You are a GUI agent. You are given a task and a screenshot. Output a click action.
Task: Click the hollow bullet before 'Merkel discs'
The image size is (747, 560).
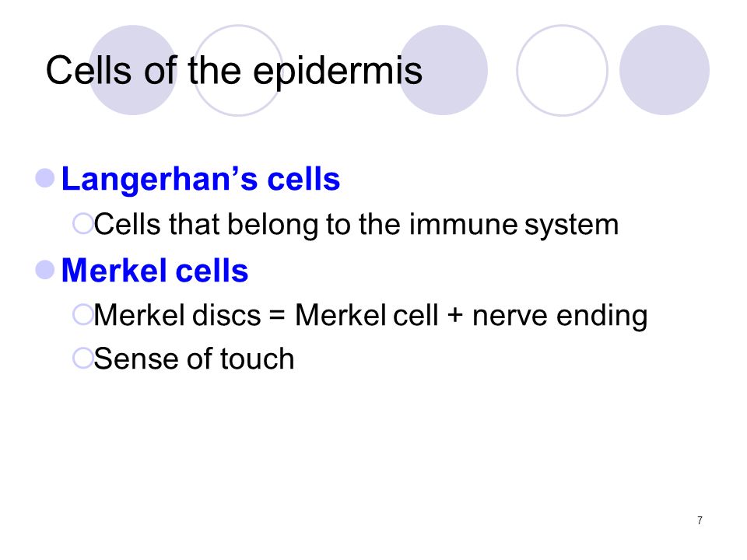pos(82,315)
